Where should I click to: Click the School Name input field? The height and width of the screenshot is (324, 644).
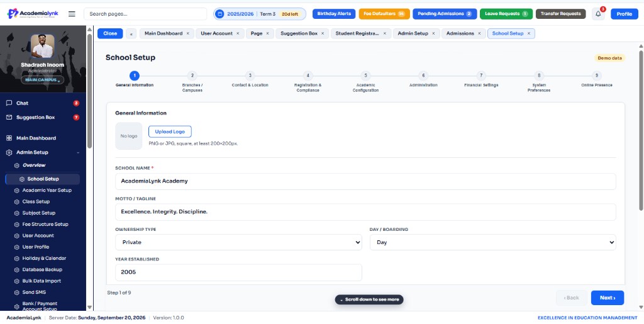(365, 181)
